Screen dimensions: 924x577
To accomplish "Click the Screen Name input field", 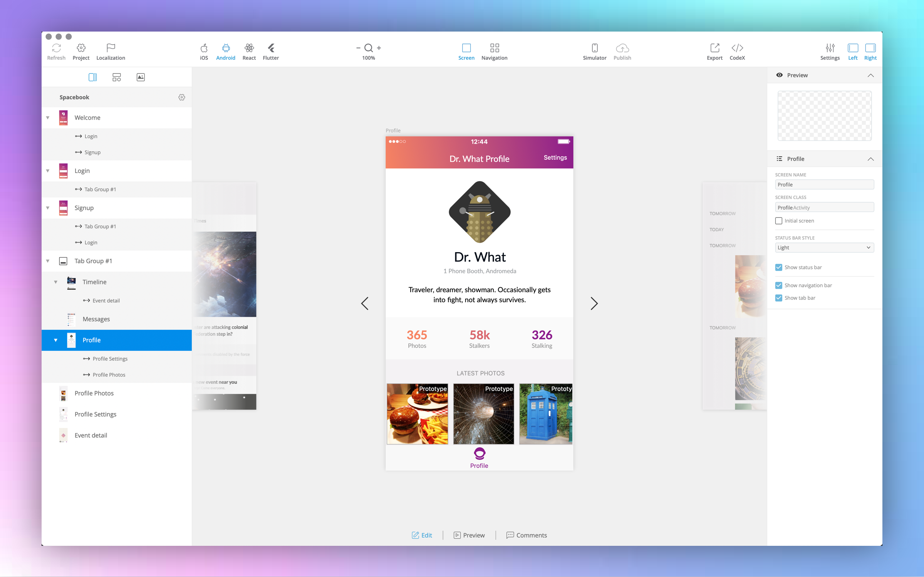I will (824, 185).
